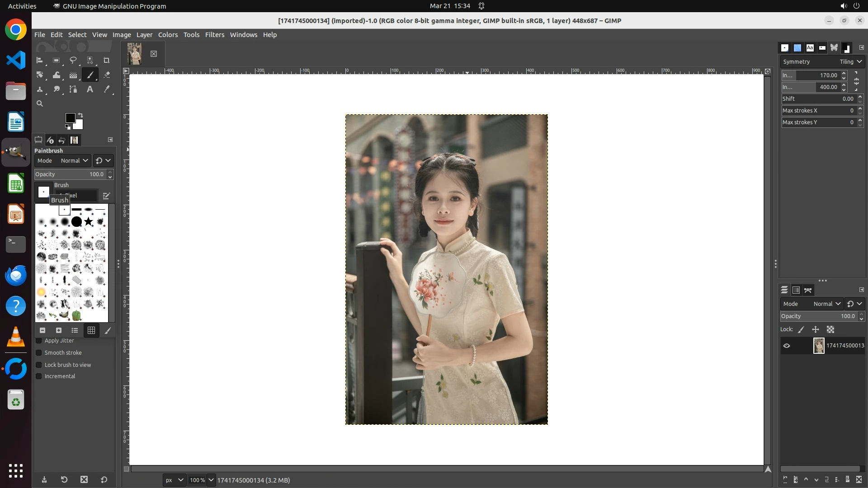Select the Text tool

(x=90, y=89)
